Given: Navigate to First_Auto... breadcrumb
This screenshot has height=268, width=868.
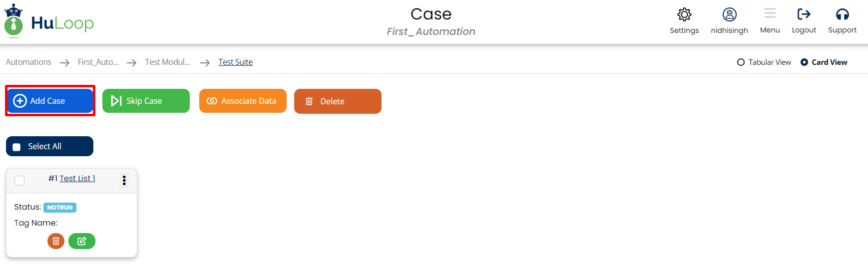Looking at the screenshot, I should (x=98, y=62).
